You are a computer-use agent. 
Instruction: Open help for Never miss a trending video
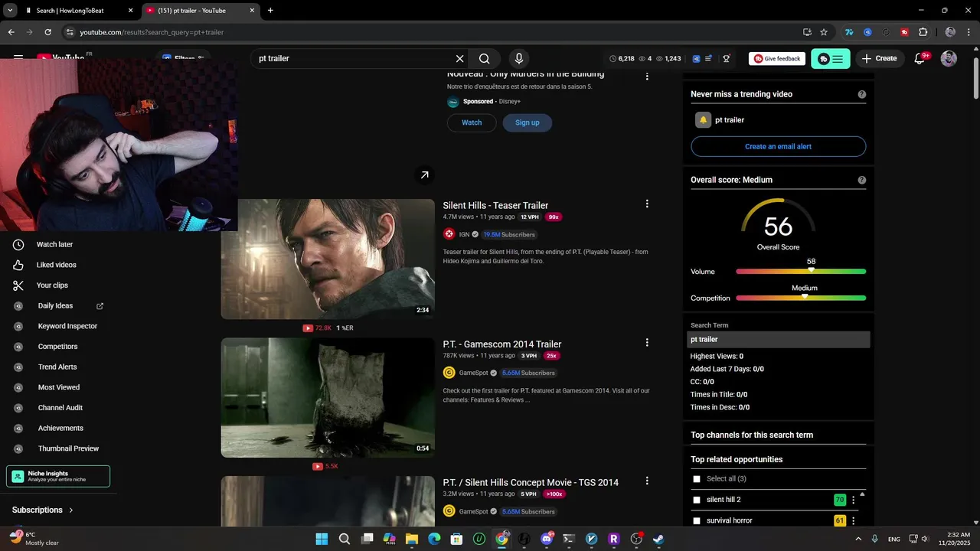(x=862, y=94)
